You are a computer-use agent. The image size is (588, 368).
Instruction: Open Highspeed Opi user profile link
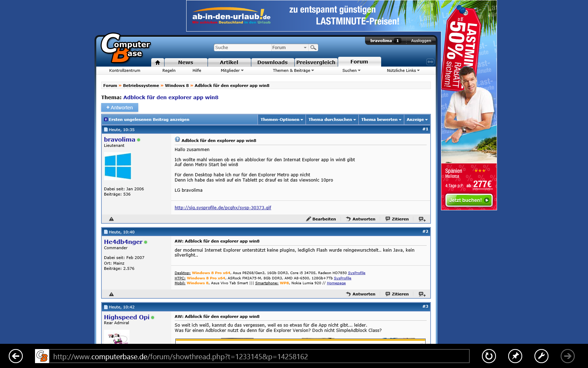(x=127, y=317)
